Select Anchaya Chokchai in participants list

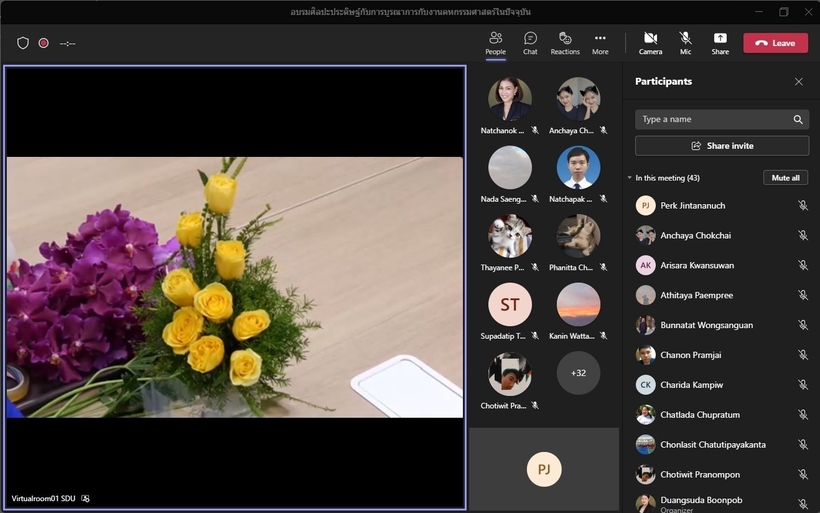[722, 235]
